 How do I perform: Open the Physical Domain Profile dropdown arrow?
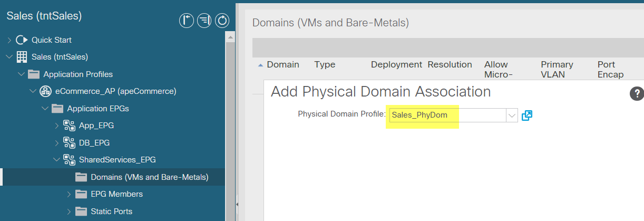(512, 116)
